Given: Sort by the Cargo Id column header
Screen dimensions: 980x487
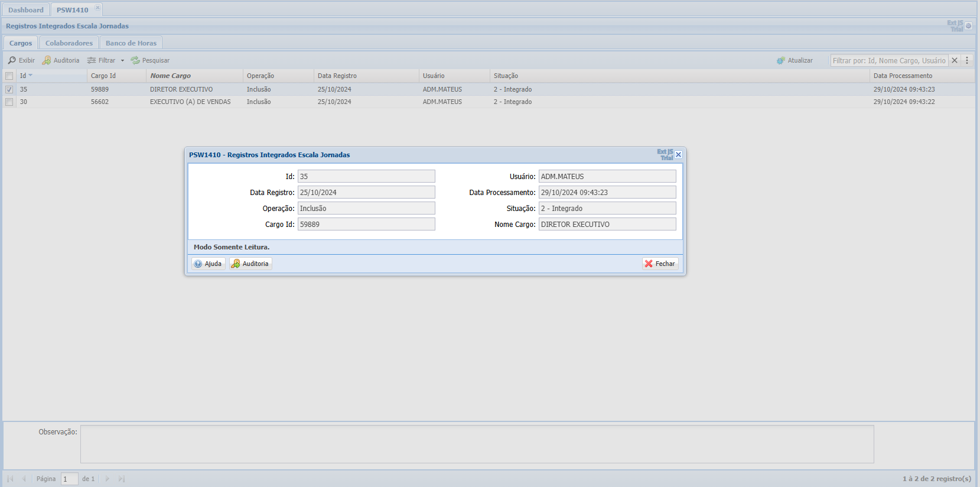Looking at the screenshot, I should (x=116, y=76).
